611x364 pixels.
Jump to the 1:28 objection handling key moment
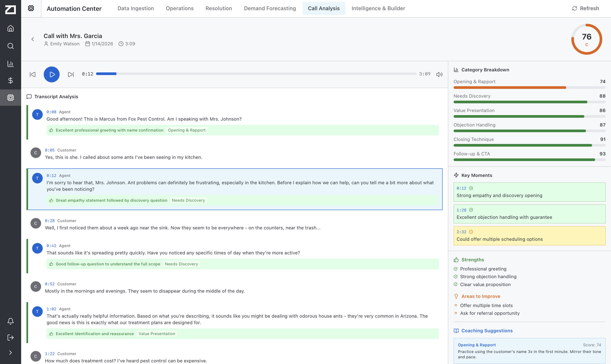[x=529, y=214]
